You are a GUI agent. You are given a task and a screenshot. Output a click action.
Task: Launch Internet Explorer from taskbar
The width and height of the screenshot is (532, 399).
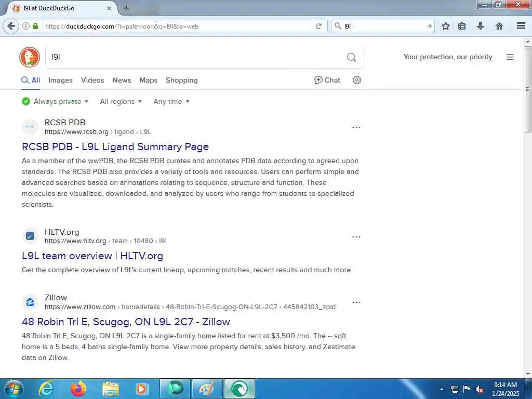pyautogui.click(x=46, y=389)
